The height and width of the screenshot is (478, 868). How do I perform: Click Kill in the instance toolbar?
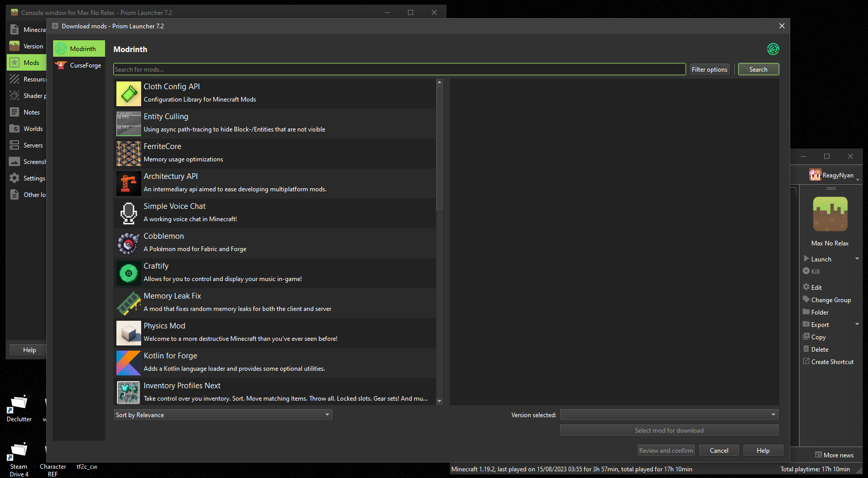tap(811, 271)
